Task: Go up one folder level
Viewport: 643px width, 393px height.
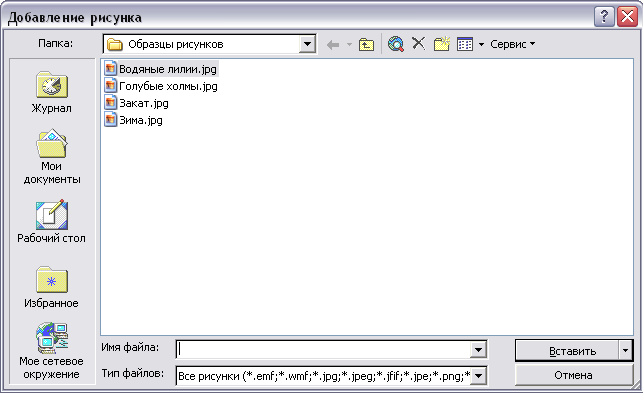Action: point(366,44)
